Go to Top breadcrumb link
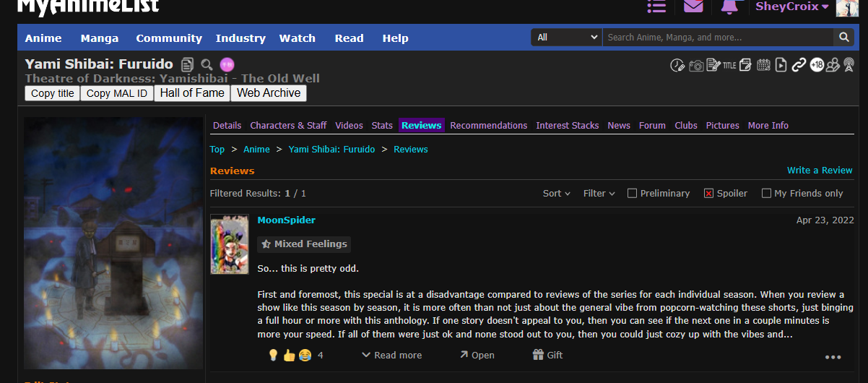 coord(217,150)
